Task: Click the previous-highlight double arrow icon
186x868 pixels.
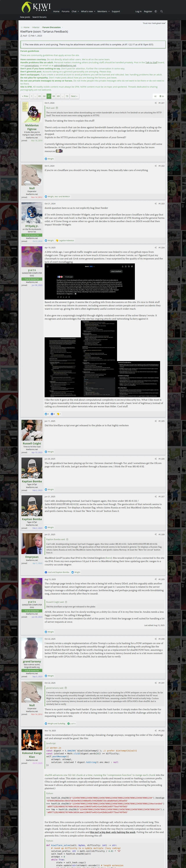Action: (x=156, y=96)
